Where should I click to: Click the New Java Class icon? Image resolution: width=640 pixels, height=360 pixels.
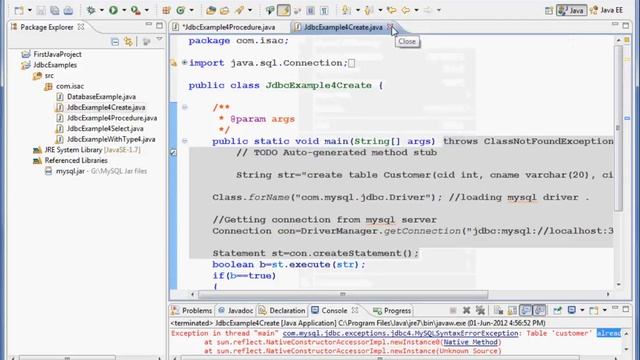click(180, 10)
